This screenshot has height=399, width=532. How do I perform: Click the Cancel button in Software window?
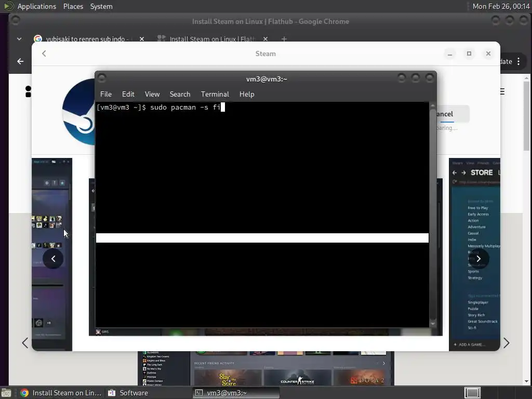(x=453, y=114)
